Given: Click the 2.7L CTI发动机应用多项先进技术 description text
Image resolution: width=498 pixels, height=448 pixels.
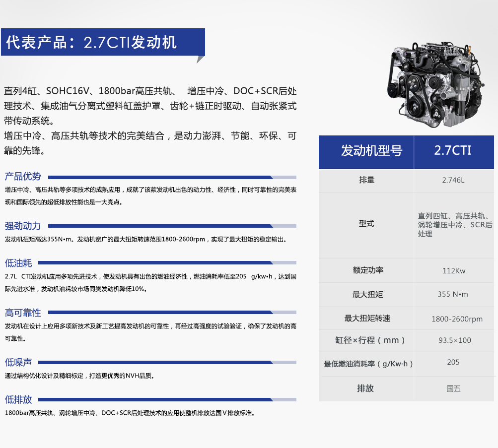Looking at the screenshot, I should click(150, 283).
